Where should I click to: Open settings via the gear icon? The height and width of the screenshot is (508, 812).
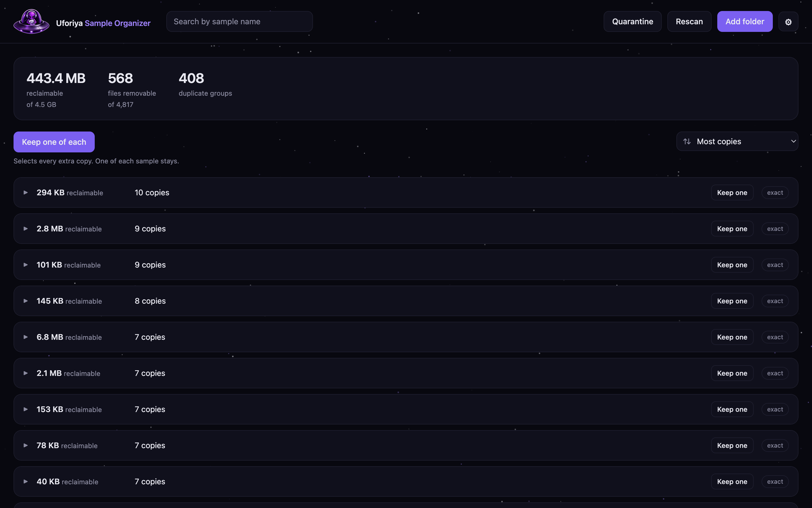pos(788,22)
